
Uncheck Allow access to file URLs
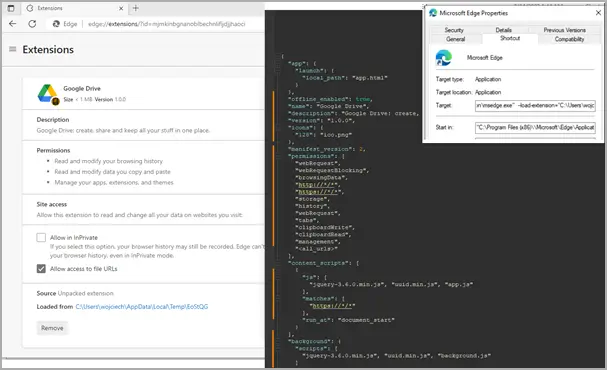tap(41, 268)
